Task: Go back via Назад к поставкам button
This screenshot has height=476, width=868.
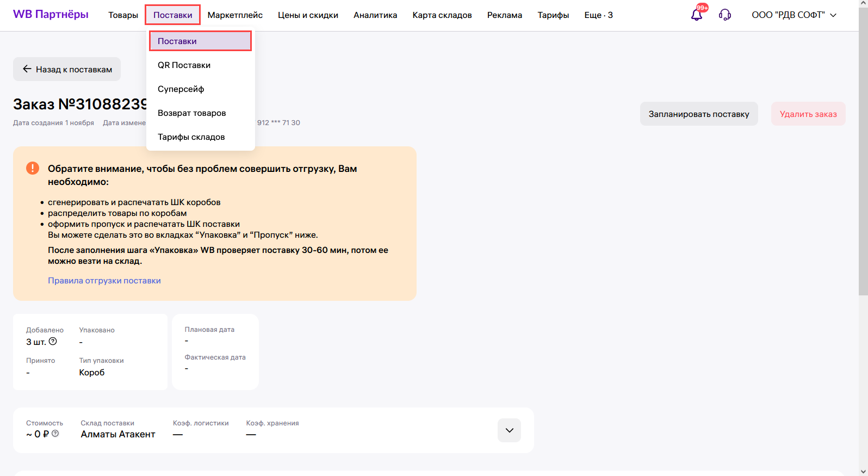Action: pyautogui.click(x=67, y=69)
